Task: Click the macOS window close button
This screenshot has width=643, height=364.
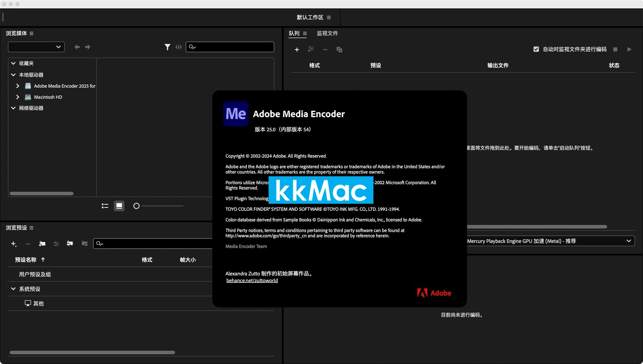Action: point(4,4)
